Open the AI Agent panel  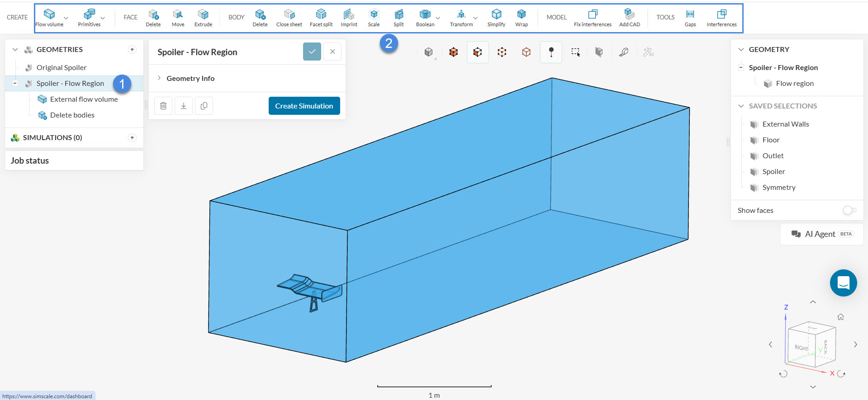(821, 234)
